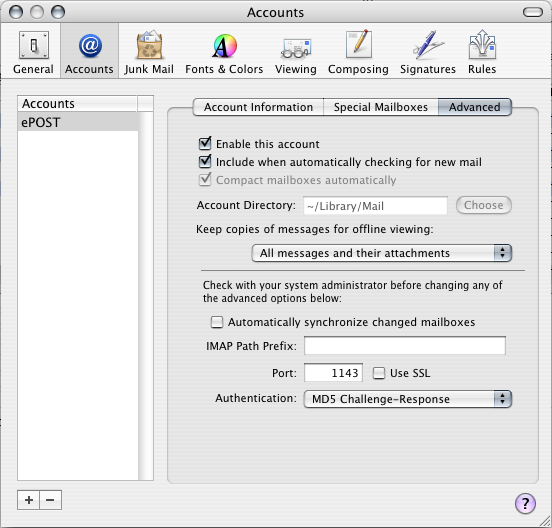
Task: Toggle Include when automatically checking for new mail
Action: pos(205,162)
